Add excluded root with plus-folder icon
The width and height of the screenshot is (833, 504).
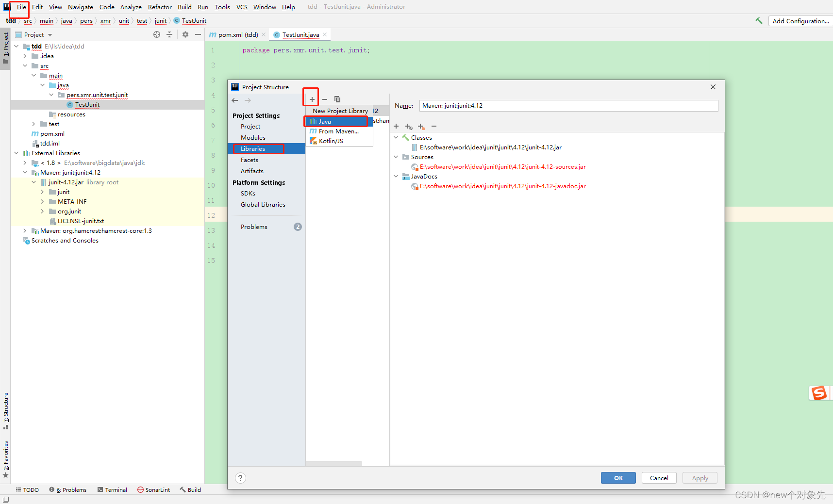pyautogui.click(x=421, y=126)
